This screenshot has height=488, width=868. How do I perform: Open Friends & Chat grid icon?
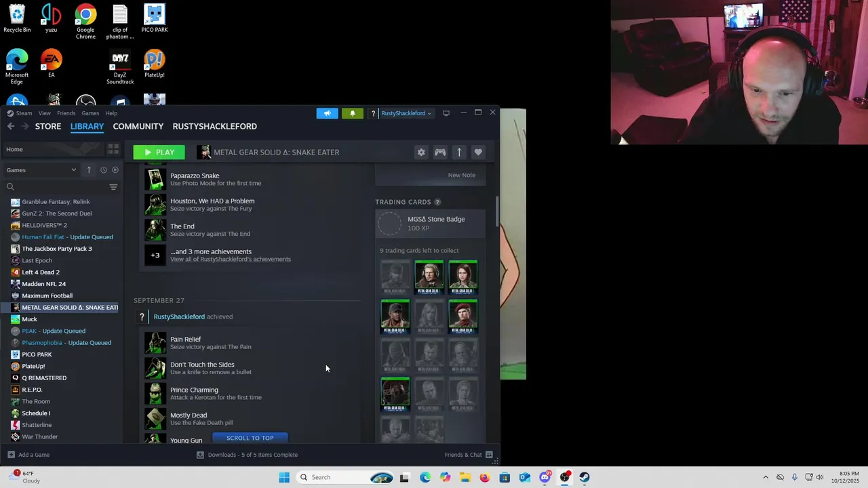(x=489, y=455)
